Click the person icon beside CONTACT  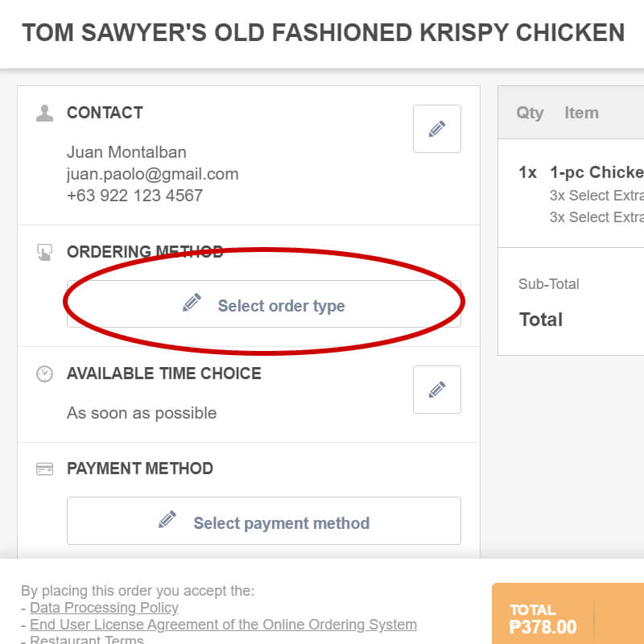coord(45,113)
